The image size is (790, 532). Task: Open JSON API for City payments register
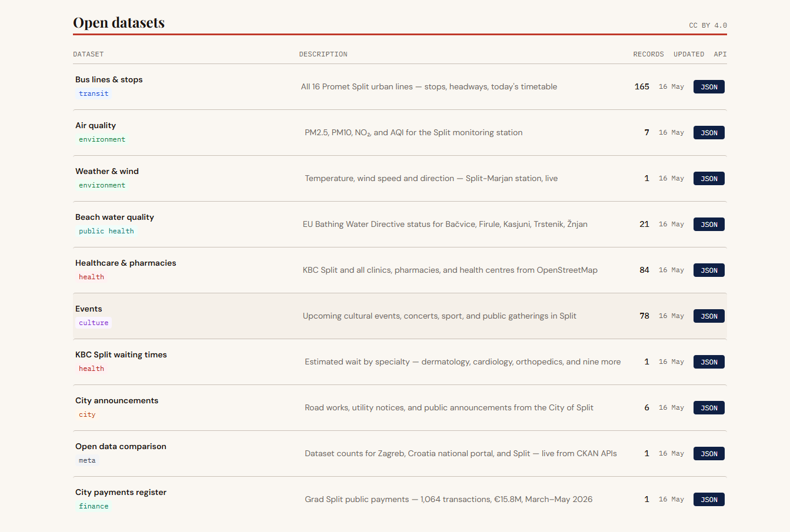(x=709, y=500)
